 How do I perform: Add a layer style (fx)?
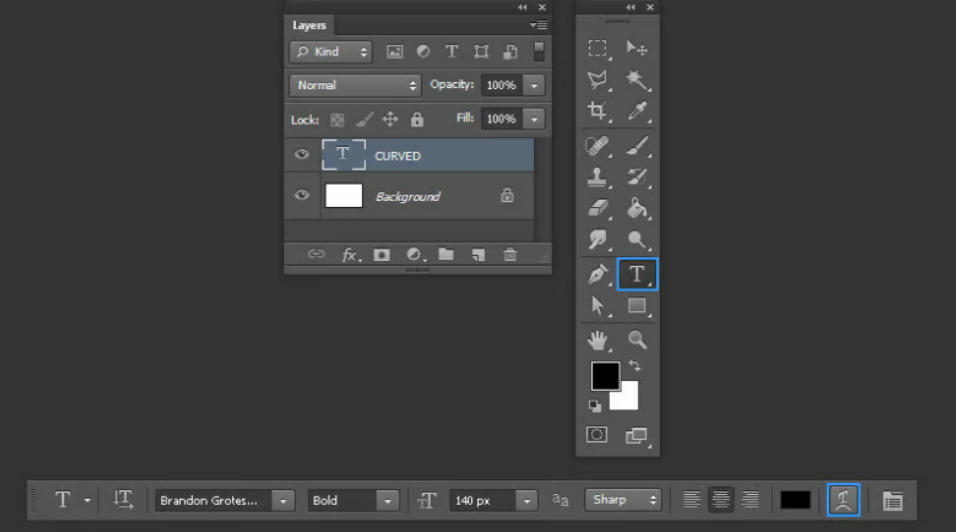pyautogui.click(x=351, y=255)
